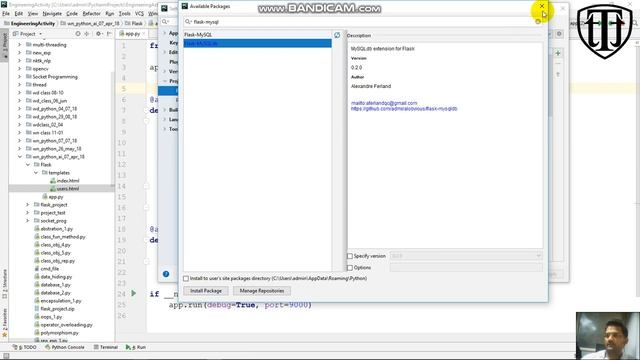The width and height of the screenshot is (640, 360).
Task: Select EngineeringActivity breadcrumb
Action: click(31, 23)
